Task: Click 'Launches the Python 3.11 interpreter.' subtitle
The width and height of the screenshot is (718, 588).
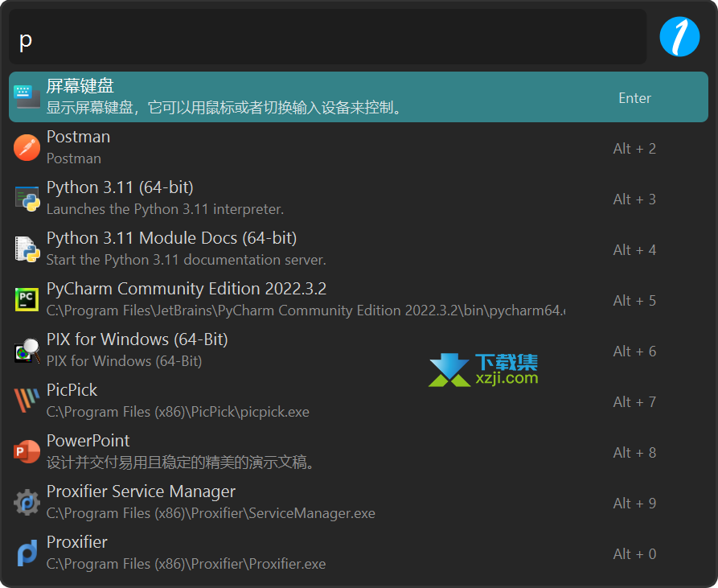Action: tap(166, 209)
